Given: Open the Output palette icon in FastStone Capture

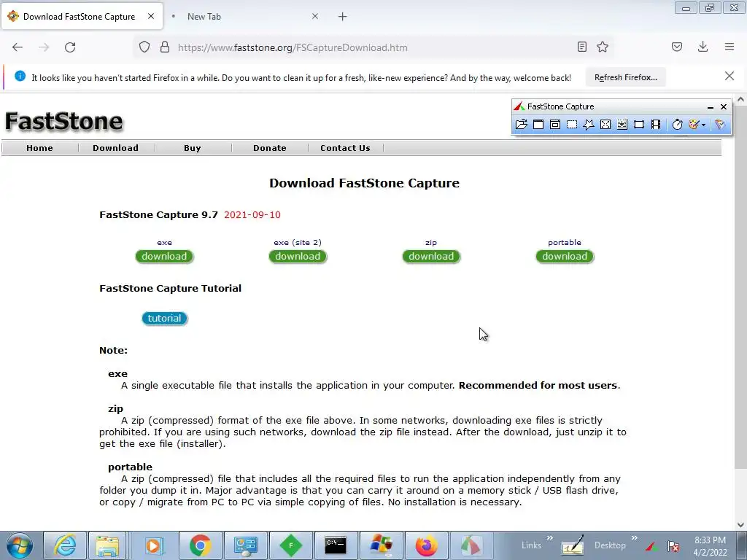Looking at the screenshot, I should (694, 124).
